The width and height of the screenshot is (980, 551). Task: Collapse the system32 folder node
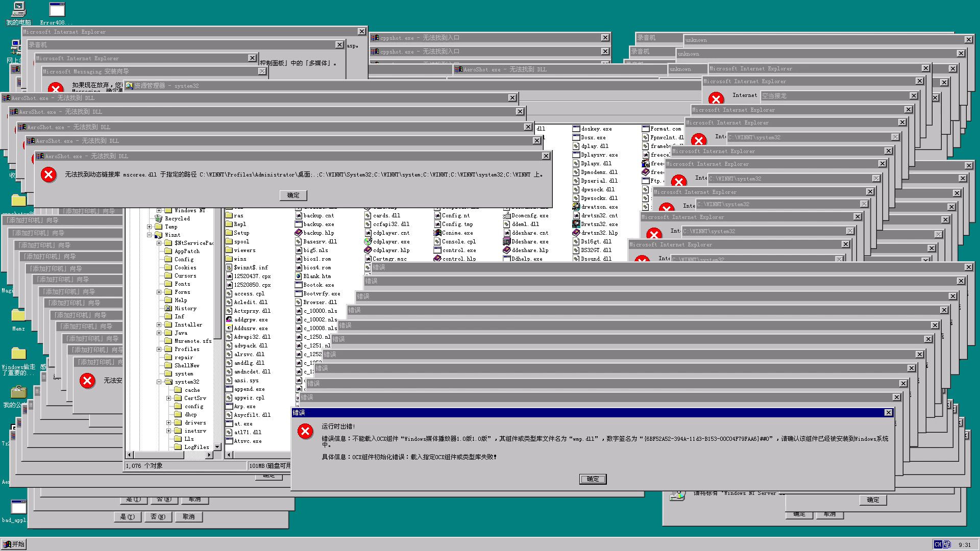tap(159, 382)
